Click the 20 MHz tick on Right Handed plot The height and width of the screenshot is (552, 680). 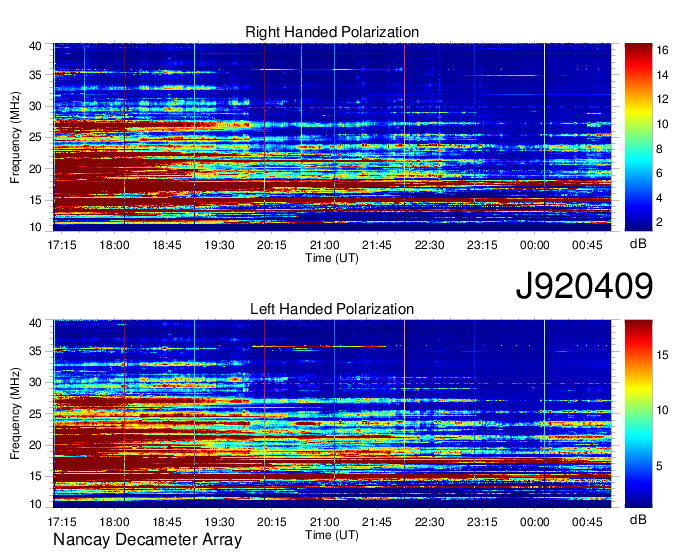tap(35, 169)
